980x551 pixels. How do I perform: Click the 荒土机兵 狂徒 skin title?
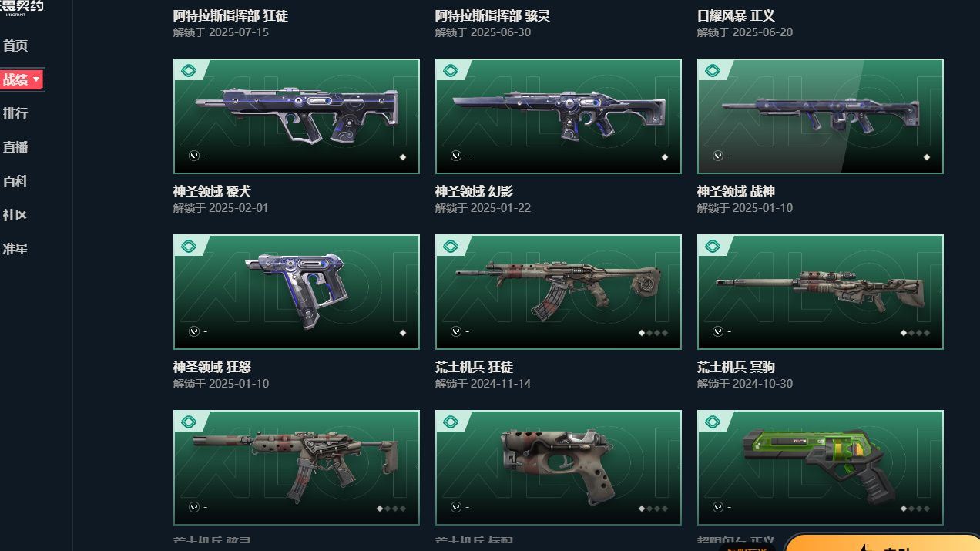(x=474, y=367)
